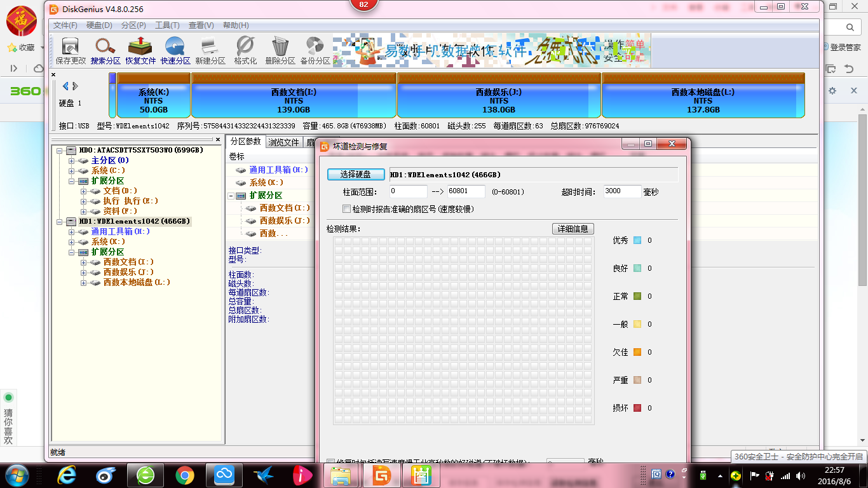
Task: Select 资料(F:) in the tree
Action: 120,212
